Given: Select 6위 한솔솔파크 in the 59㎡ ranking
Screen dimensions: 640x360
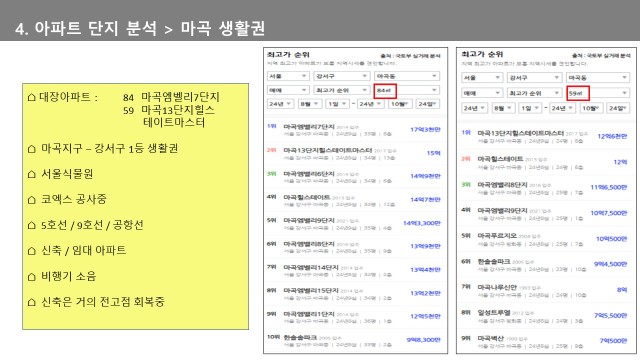Looking at the screenshot, I should click(544, 265).
